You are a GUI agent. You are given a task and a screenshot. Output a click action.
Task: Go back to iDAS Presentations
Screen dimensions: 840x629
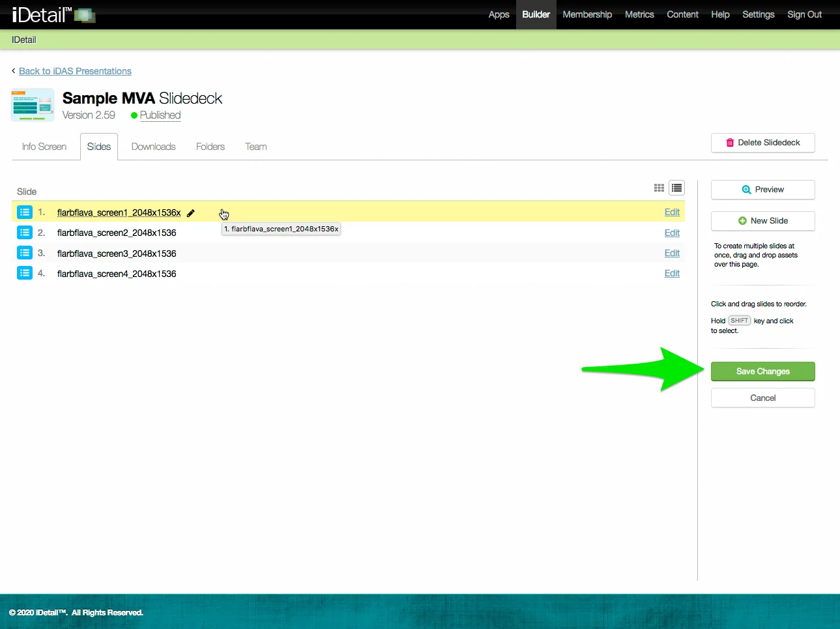tap(75, 71)
